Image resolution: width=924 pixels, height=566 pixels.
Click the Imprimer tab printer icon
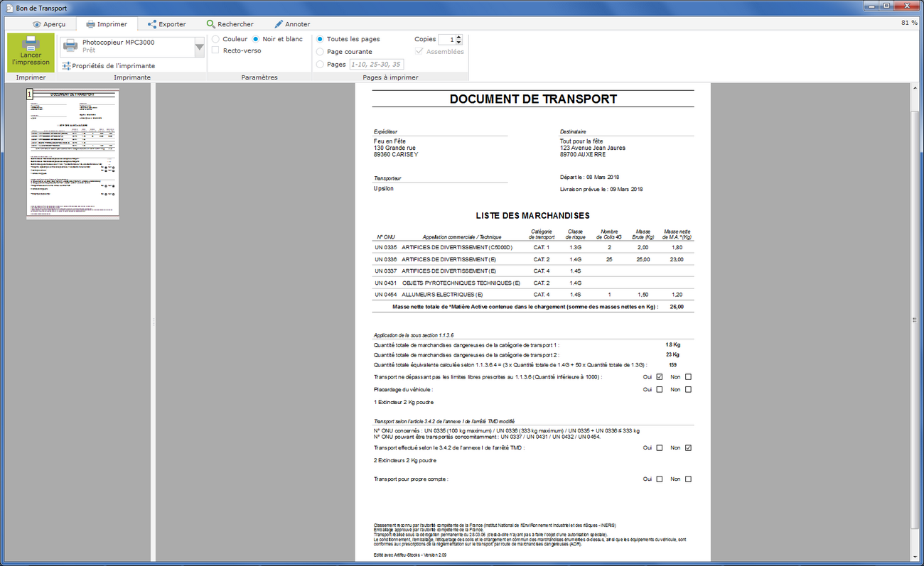point(90,24)
